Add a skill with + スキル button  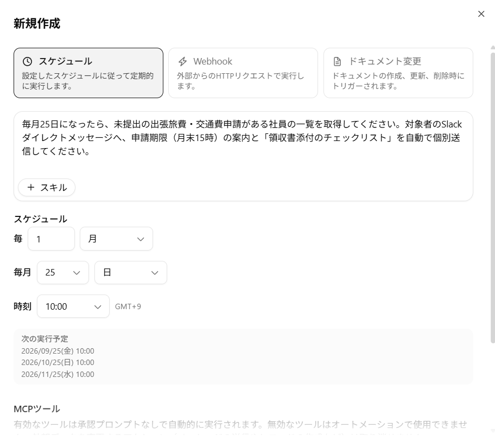pyautogui.click(x=47, y=188)
